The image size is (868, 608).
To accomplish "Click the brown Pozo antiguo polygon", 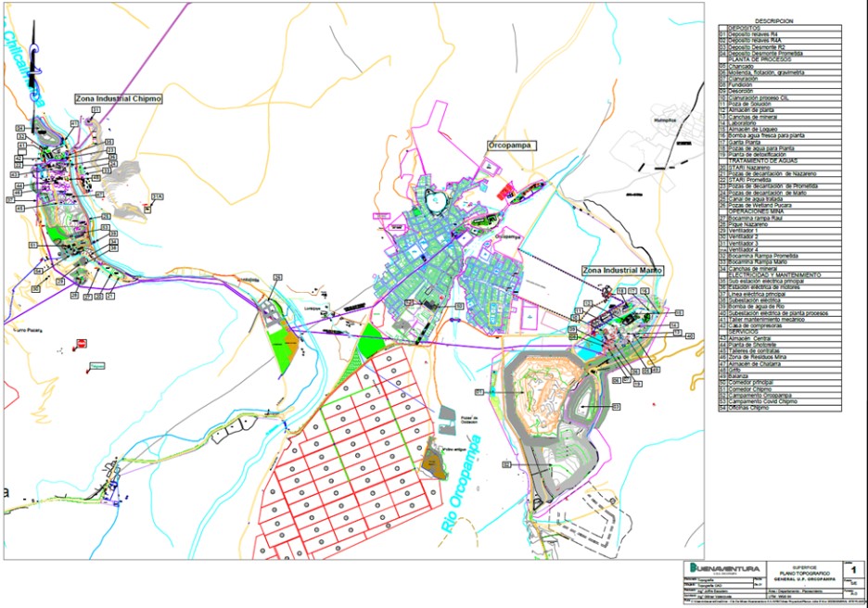I will (434, 460).
